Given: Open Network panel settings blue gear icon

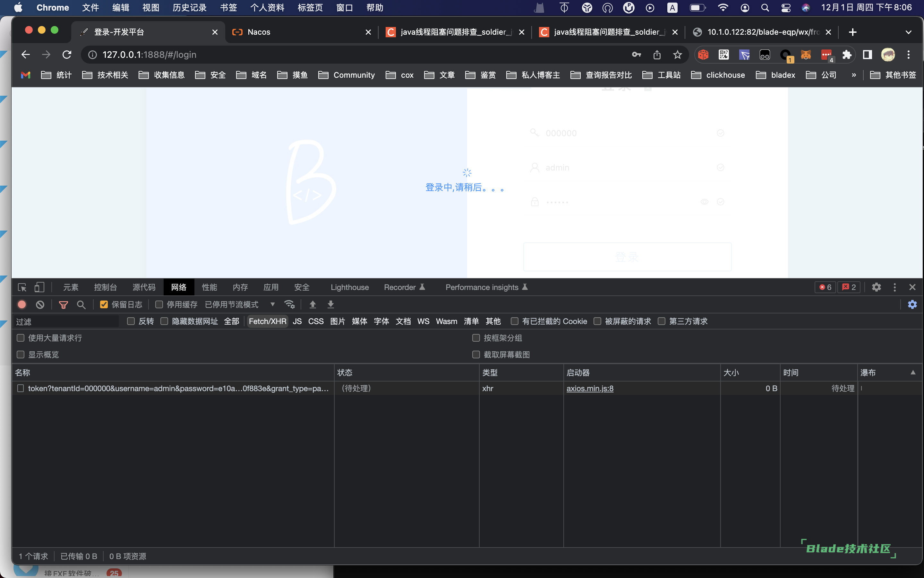Looking at the screenshot, I should click(x=912, y=304).
